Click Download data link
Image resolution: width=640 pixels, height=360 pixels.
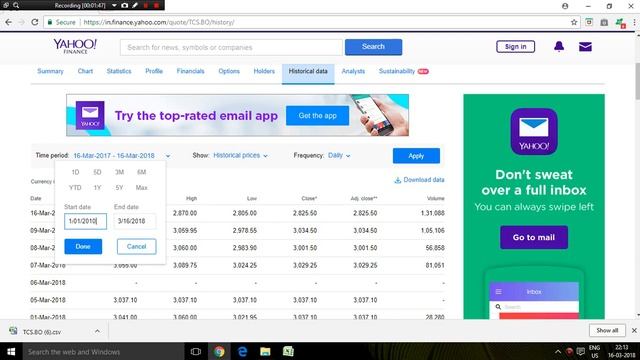click(424, 180)
